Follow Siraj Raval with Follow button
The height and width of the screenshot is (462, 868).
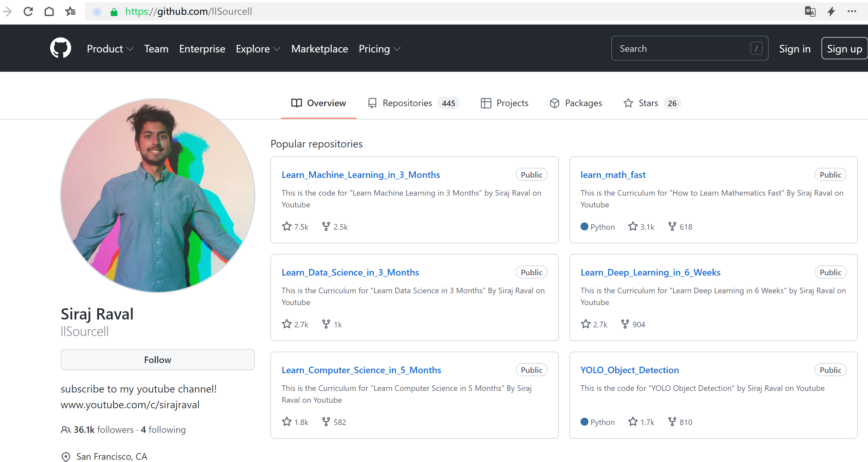(x=157, y=360)
